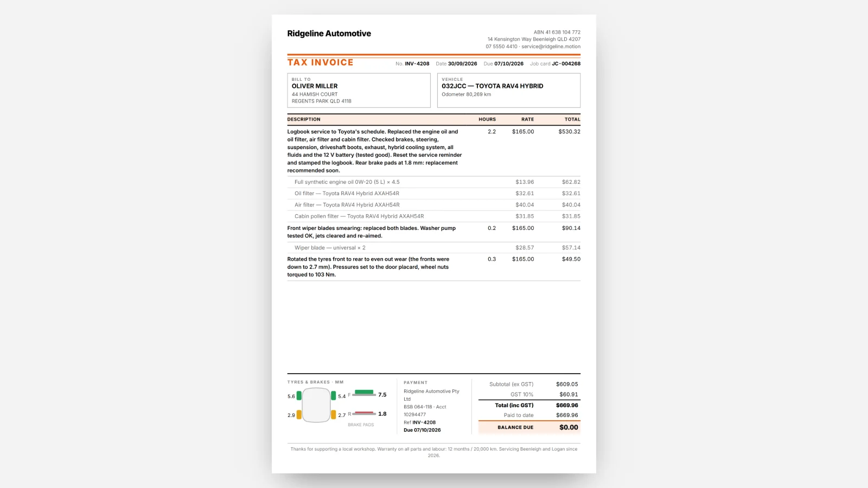Select the wiper blade labour total $90.14
Image resolution: width=868 pixels, height=488 pixels.
(571, 228)
